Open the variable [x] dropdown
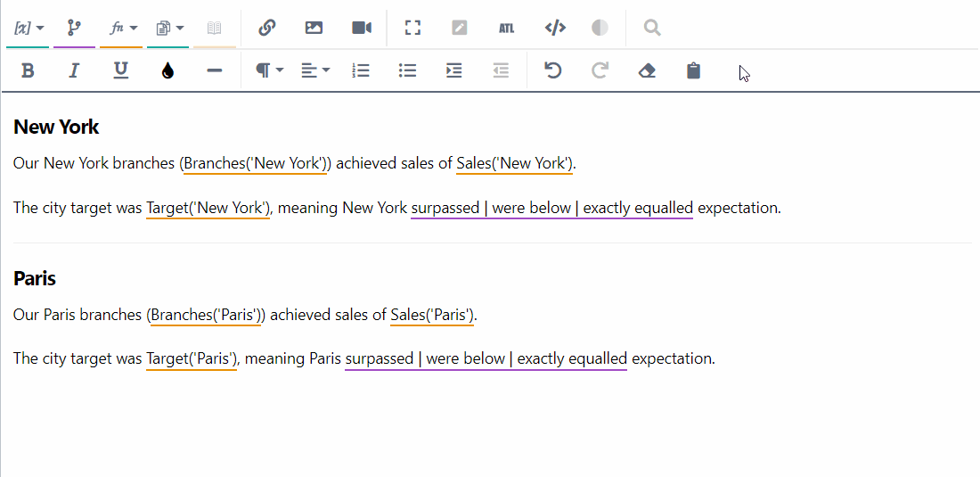Screen dimensions: 980x477 coord(29,28)
